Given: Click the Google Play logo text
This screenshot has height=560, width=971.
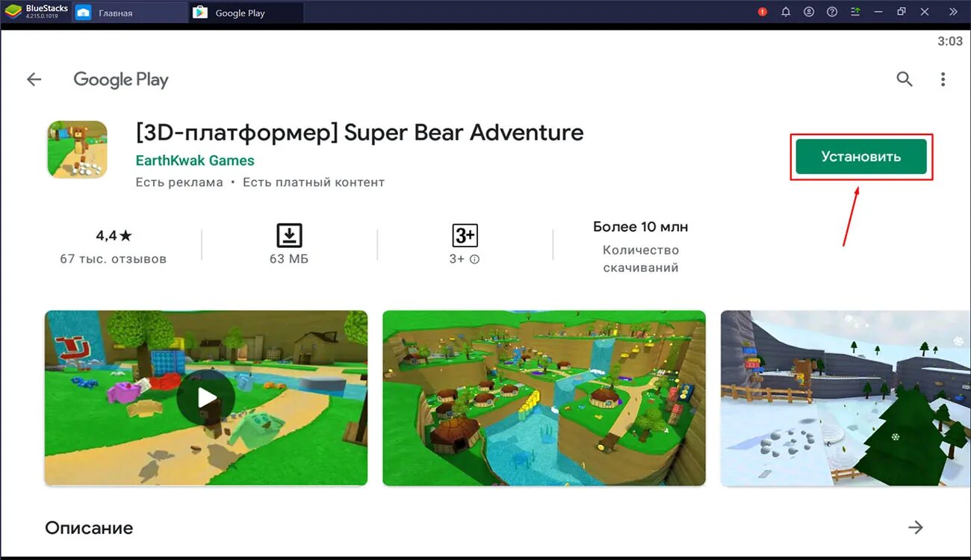Looking at the screenshot, I should point(121,80).
